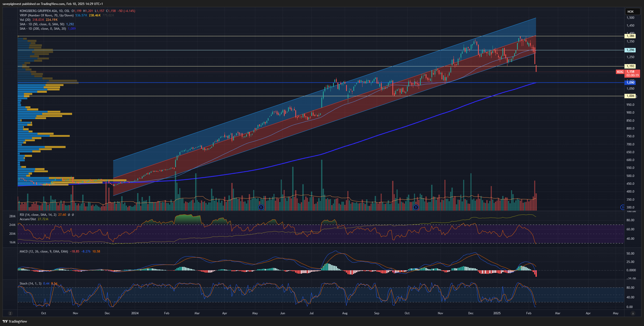Toggle the A auto-scale button at bottom right

[633, 313]
